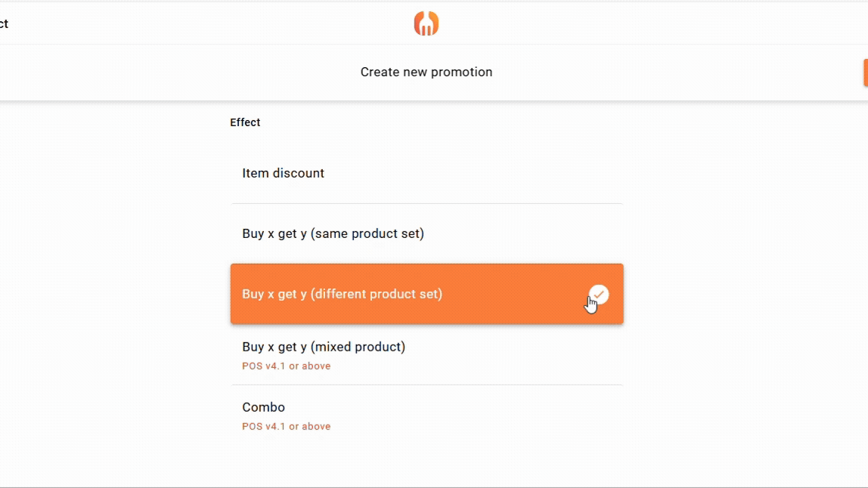Click the right end of the same product set row
Image resolution: width=868 pixels, height=488 pixels.
click(x=599, y=233)
